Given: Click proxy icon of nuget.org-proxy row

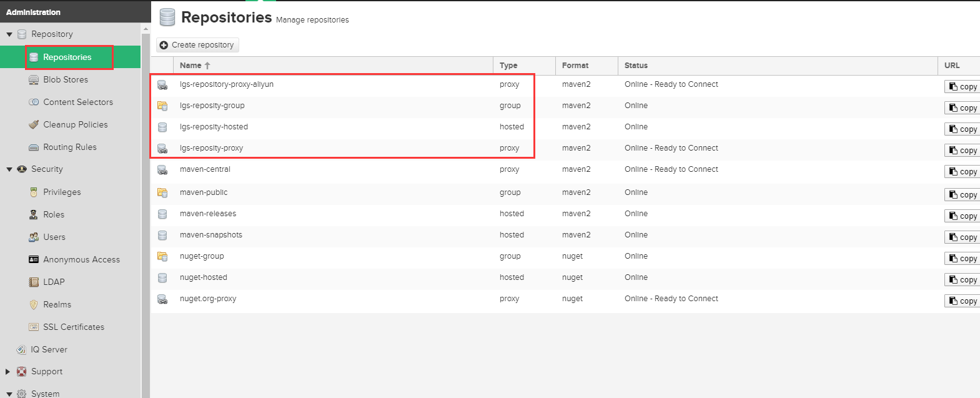Looking at the screenshot, I should [x=162, y=299].
